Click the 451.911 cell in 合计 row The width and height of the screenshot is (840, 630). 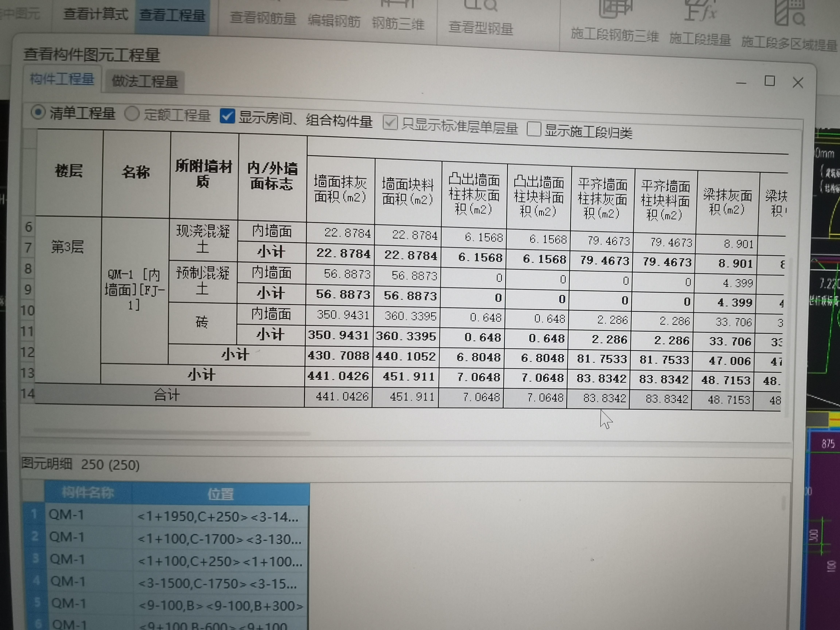(x=406, y=397)
